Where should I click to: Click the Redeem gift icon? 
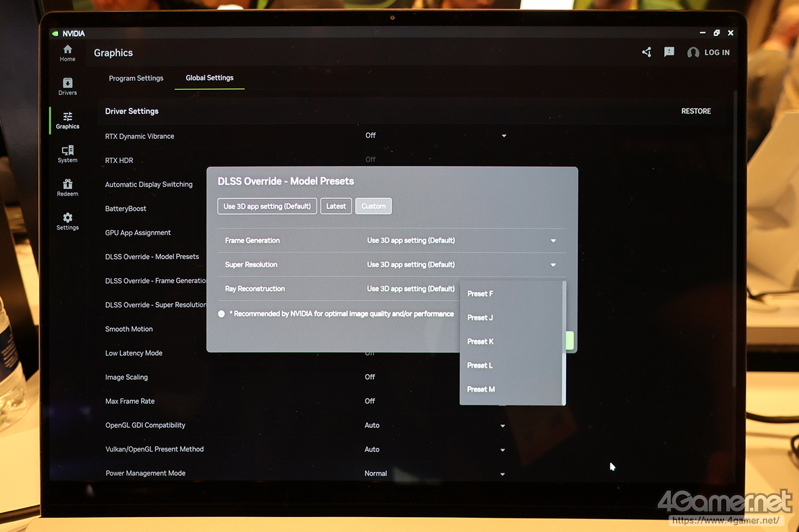pos(67,185)
